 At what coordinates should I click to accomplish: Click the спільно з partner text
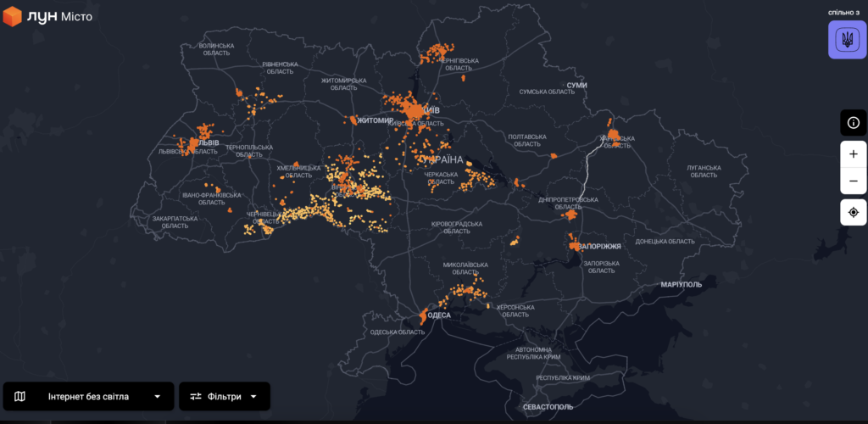tap(846, 12)
